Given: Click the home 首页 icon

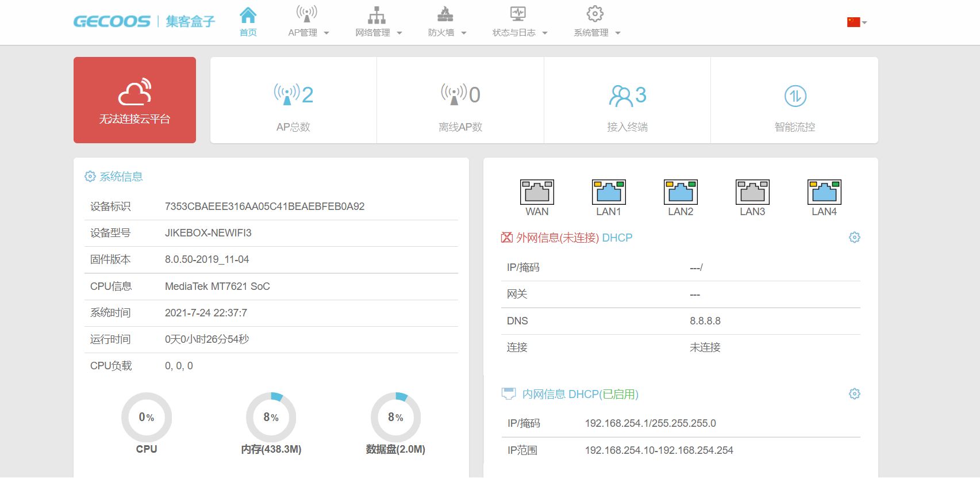Looking at the screenshot, I should [x=248, y=16].
